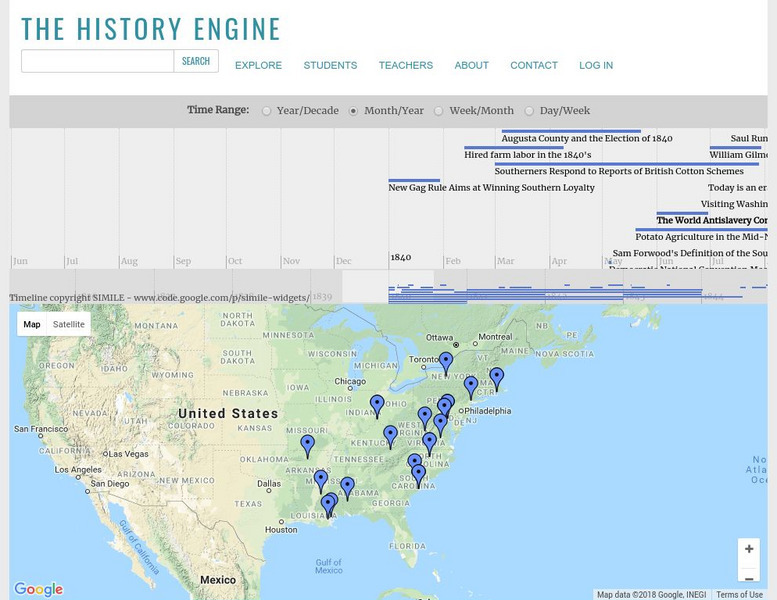Click the map zoom in plus button

748,549
